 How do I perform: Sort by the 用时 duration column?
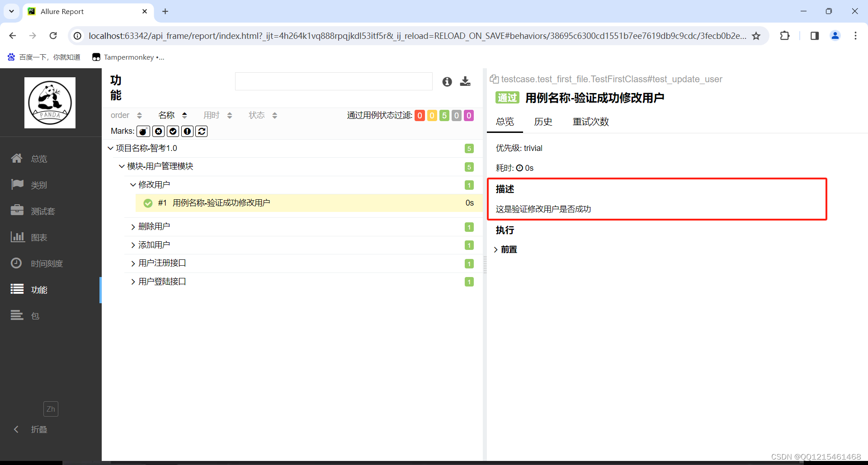coord(217,115)
